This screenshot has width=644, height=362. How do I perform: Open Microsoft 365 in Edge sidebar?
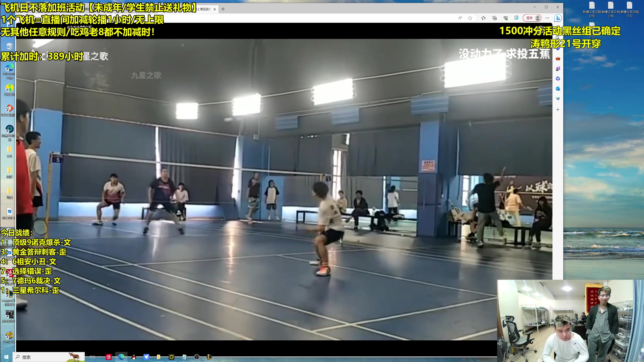[558, 79]
